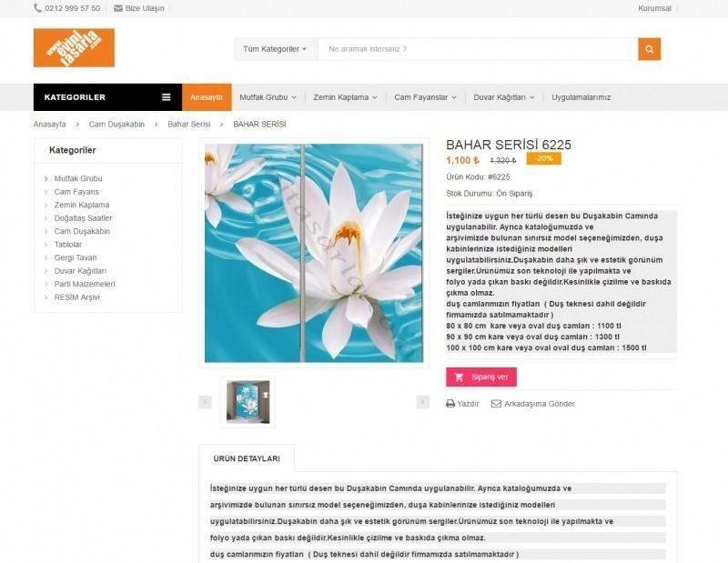Viewport: 728px width, 563px height.
Task: Click the orange search magnifier button
Action: 649,49
